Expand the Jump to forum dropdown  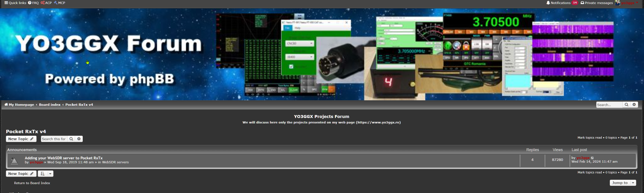[622, 182]
